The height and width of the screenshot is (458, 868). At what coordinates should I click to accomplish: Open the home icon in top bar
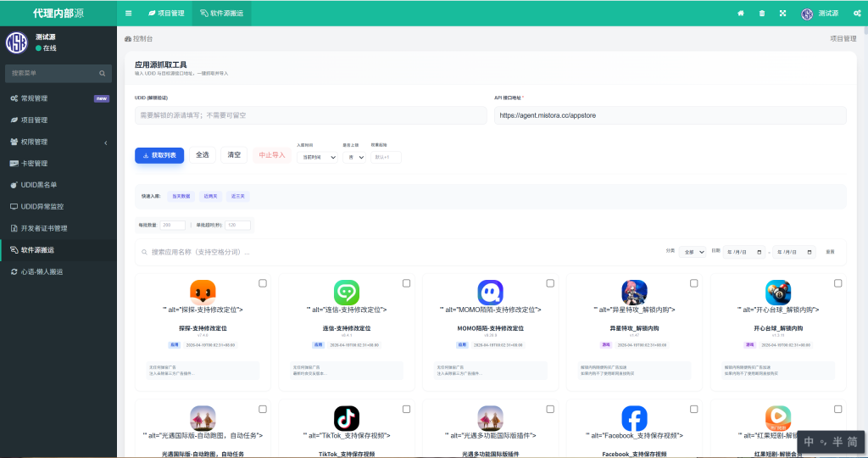[x=741, y=14]
